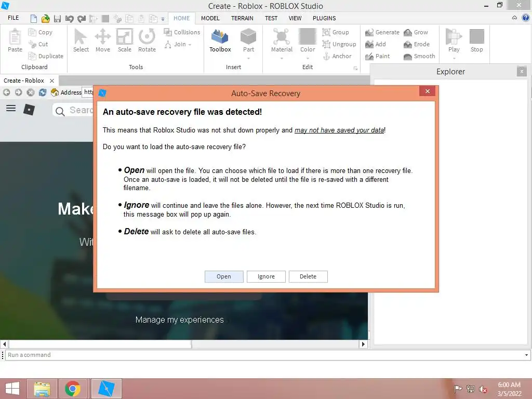This screenshot has height=399, width=532.
Task: Click the Redo arrow icon
Action: click(x=82, y=19)
